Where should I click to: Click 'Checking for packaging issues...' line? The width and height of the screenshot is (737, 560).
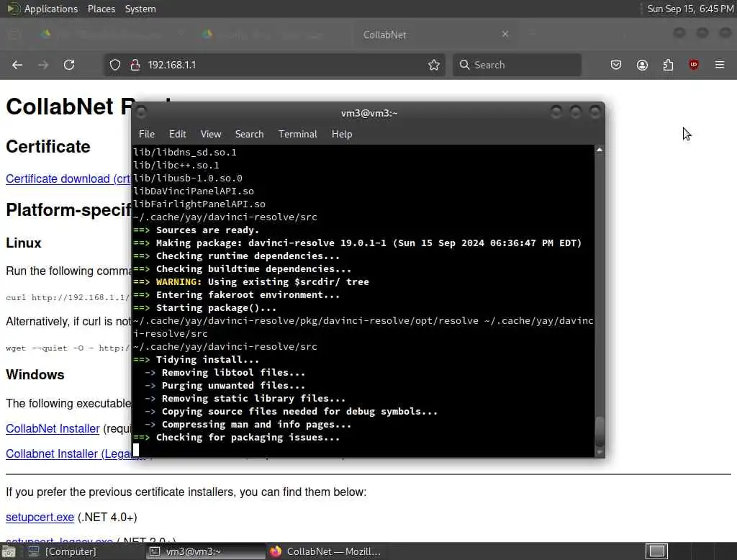(x=248, y=438)
